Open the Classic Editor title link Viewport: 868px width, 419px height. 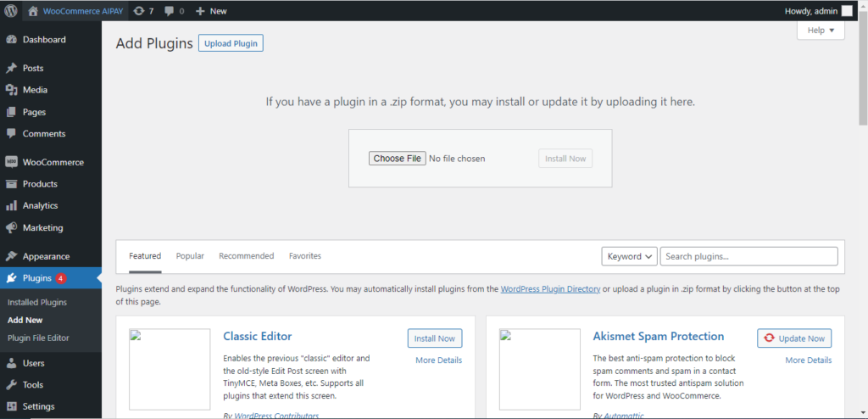pyautogui.click(x=258, y=337)
